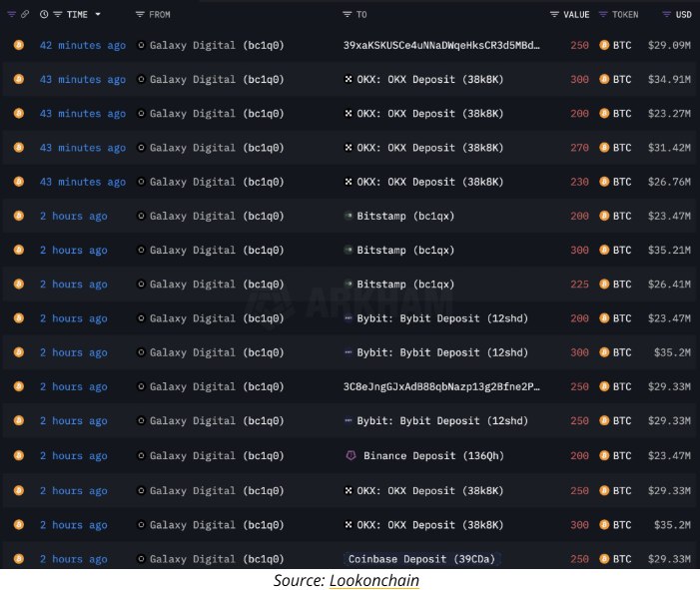This screenshot has height=590, width=700.
Task: Click the leftmost filter icon in header
Action: [x=12, y=14]
